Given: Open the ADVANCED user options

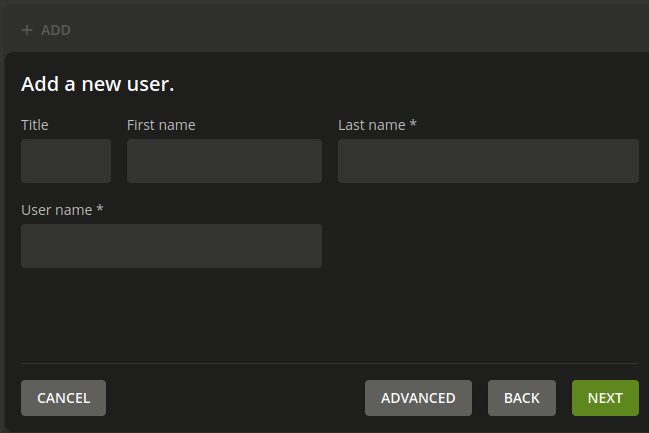Looking at the screenshot, I should point(418,398).
